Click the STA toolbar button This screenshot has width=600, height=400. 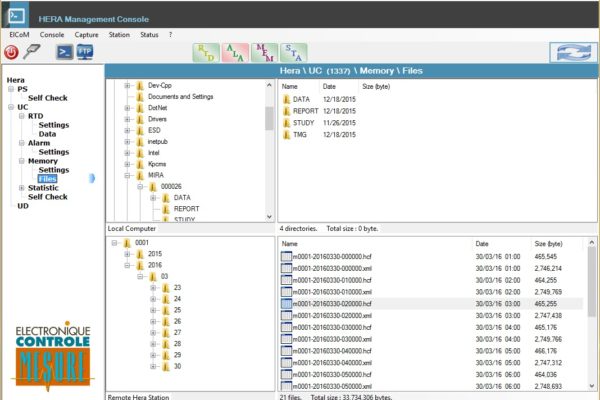pos(293,53)
